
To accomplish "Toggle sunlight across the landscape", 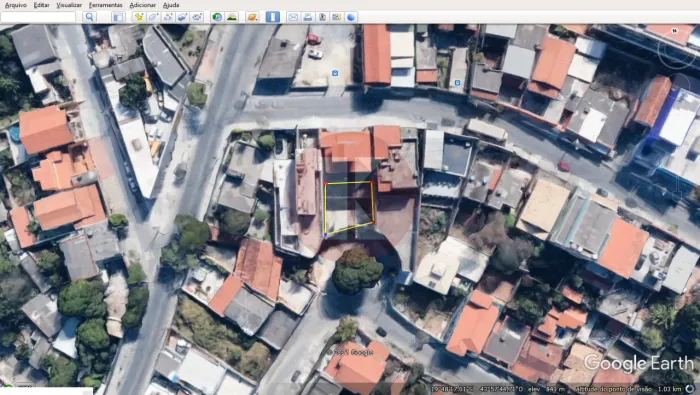I will pos(232,17).
